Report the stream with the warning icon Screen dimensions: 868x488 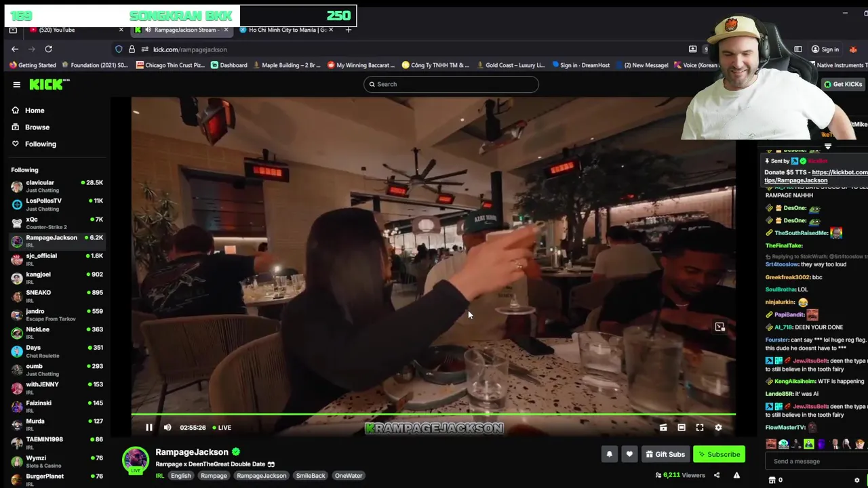click(x=736, y=475)
